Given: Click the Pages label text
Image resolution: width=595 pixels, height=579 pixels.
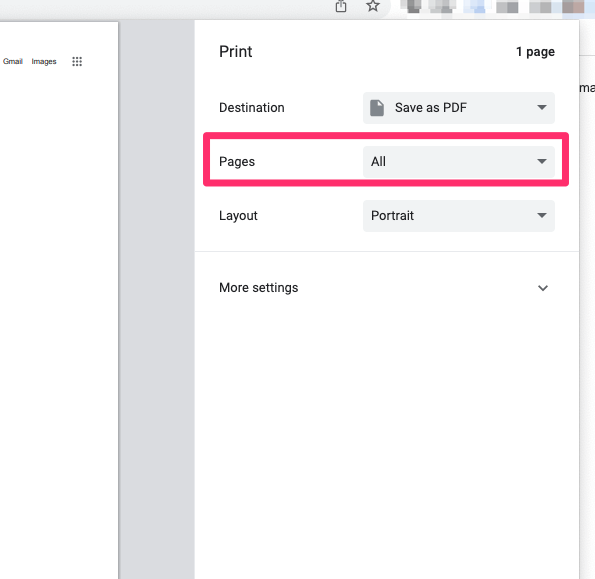Looking at the screenshot, I should click(x=237, y=162).
